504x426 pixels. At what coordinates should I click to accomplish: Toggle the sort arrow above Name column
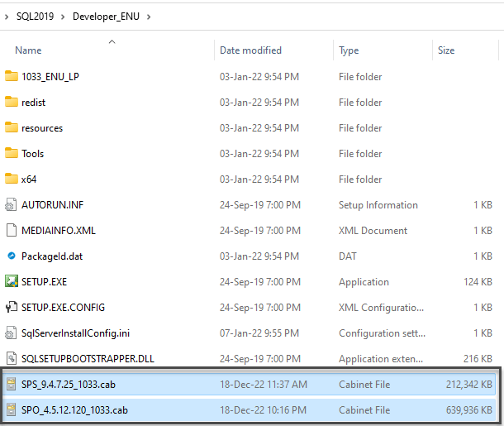[x=112, y=42]
